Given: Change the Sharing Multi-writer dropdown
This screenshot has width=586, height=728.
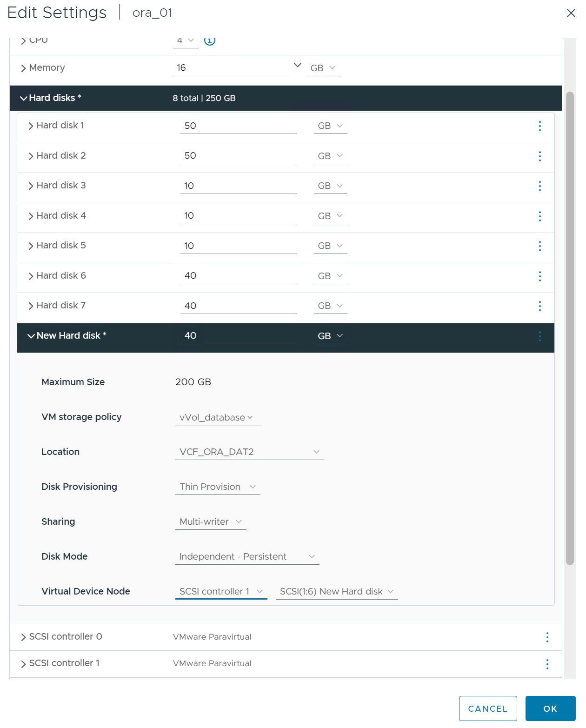Looking at the screenshot, I should (x=211, y=522).
